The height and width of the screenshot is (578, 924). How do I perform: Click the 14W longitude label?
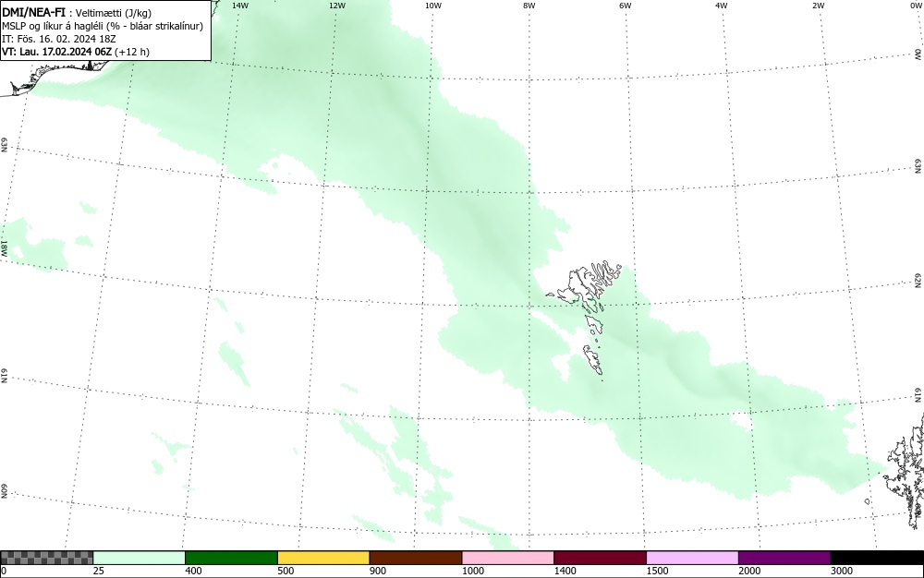[240, 6]
